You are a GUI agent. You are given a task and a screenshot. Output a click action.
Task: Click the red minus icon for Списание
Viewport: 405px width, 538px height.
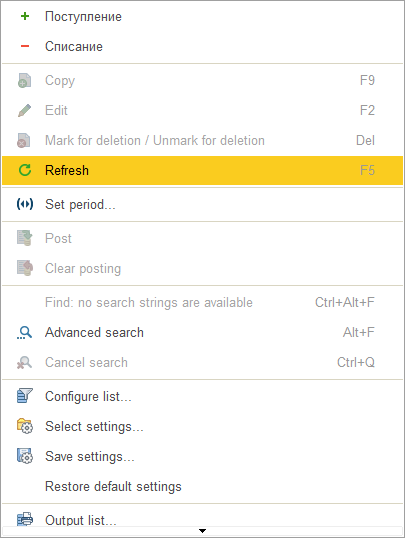[25, 46]
